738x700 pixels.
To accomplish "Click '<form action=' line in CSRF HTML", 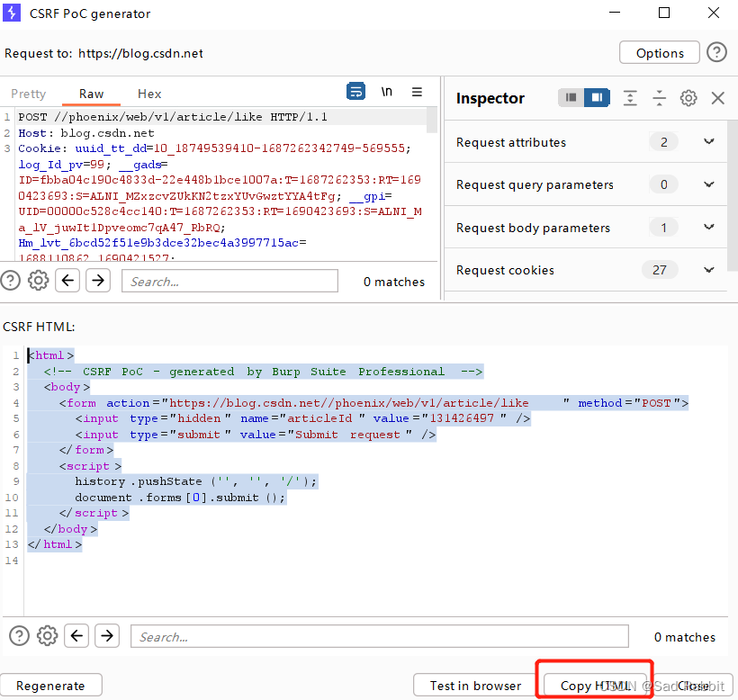I will [373, 403].
